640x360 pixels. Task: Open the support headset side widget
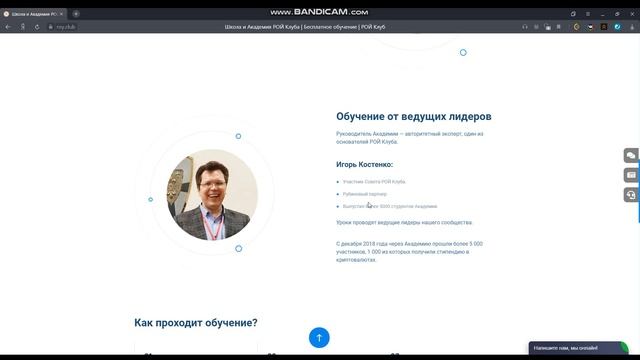[x=631, y=195]
